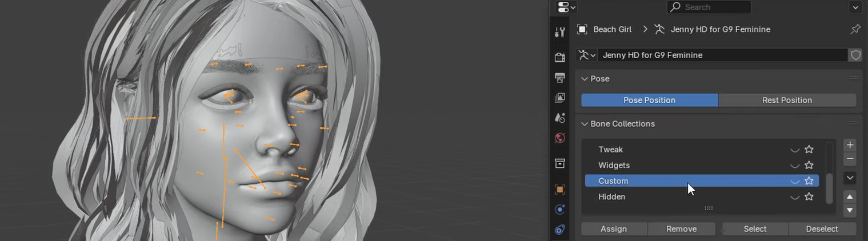868x241 pixels.
Task: Click the Bone Collections panel drag grip dots
Action: (854, 123)
